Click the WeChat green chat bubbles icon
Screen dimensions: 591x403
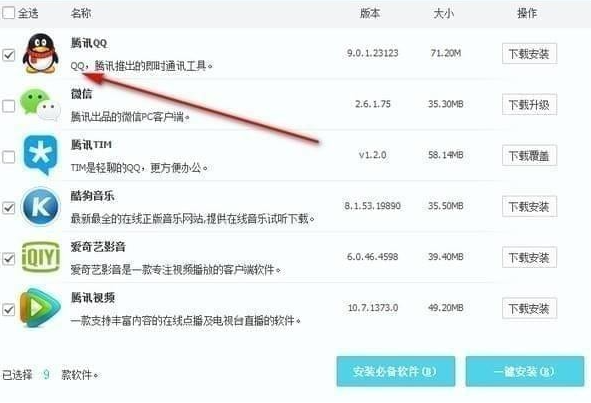(40, 105)
